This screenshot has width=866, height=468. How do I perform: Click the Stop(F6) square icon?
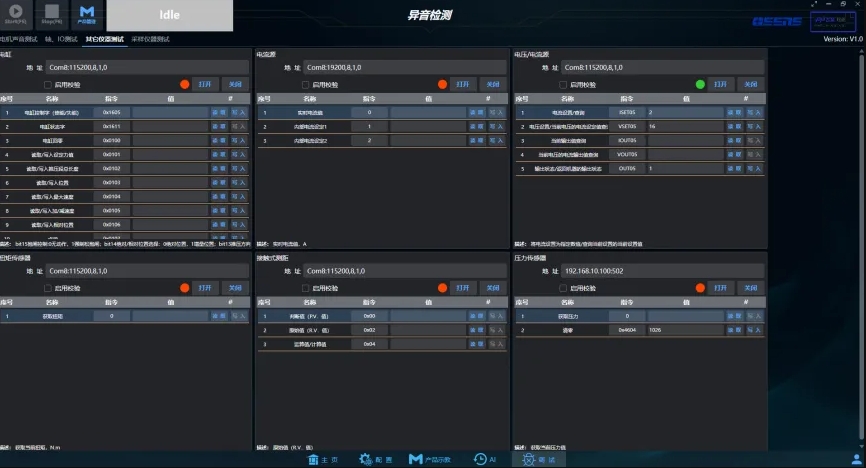[x=51, y=13]
